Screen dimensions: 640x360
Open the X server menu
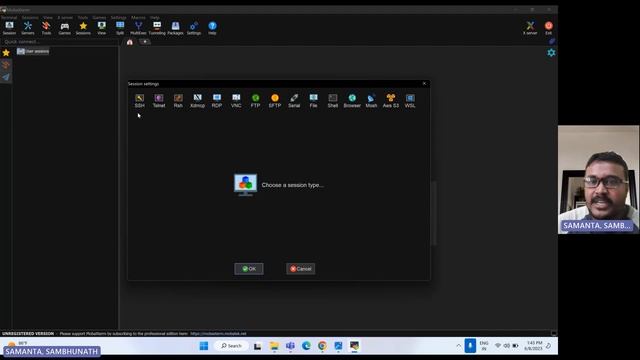click(x=65, y=18)
